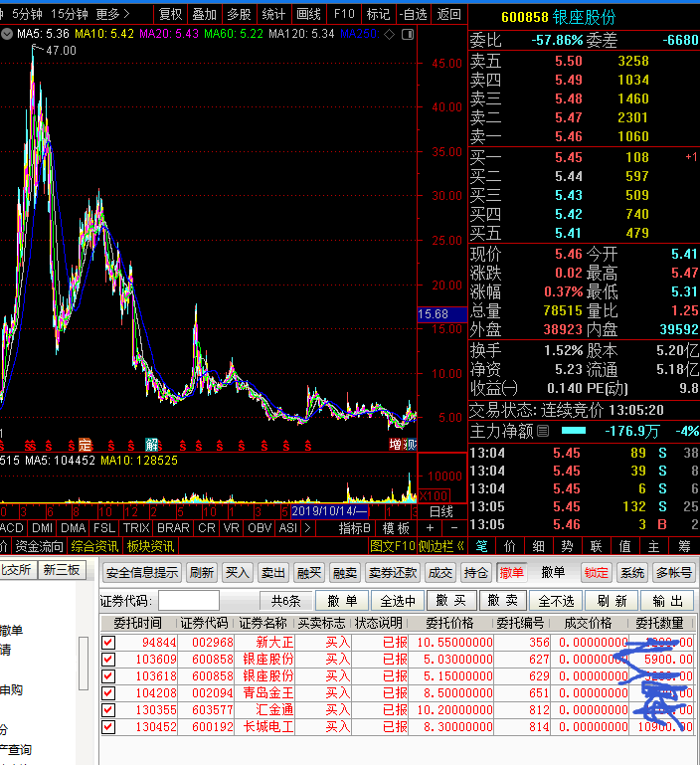Viewport: 700px width, 765px height.
Task: Click the 全不选 deselect-all button
Action: point(556,601)
